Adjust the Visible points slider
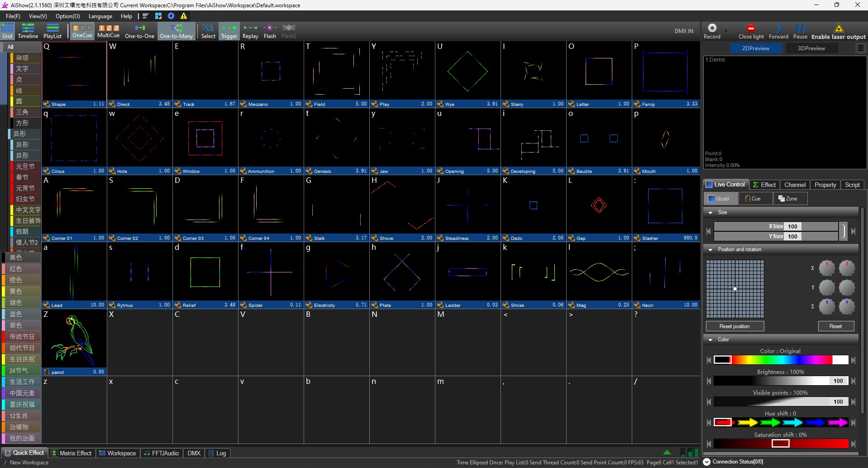The width and height of the screenshot is (868, 468). tap(781, 402)
